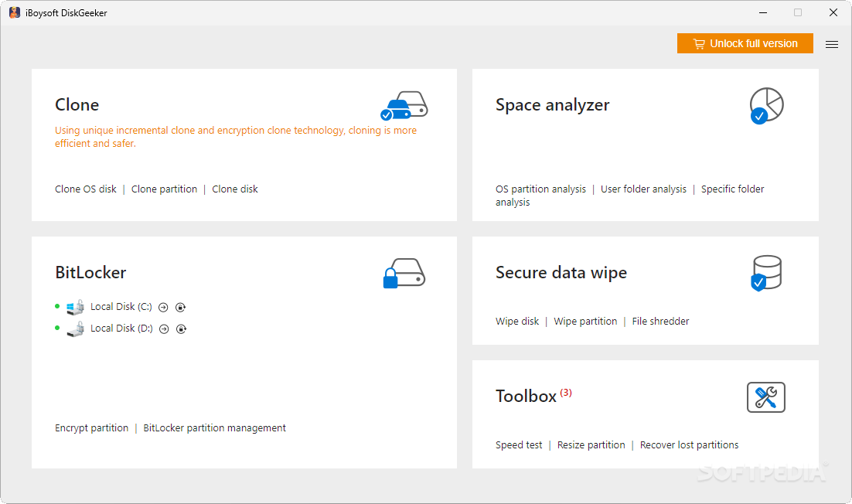This screenshot has height=504, width=852.
Task: Click the arrow icon next to Local Disk (C:)
Action: click(x=163, y=308)
